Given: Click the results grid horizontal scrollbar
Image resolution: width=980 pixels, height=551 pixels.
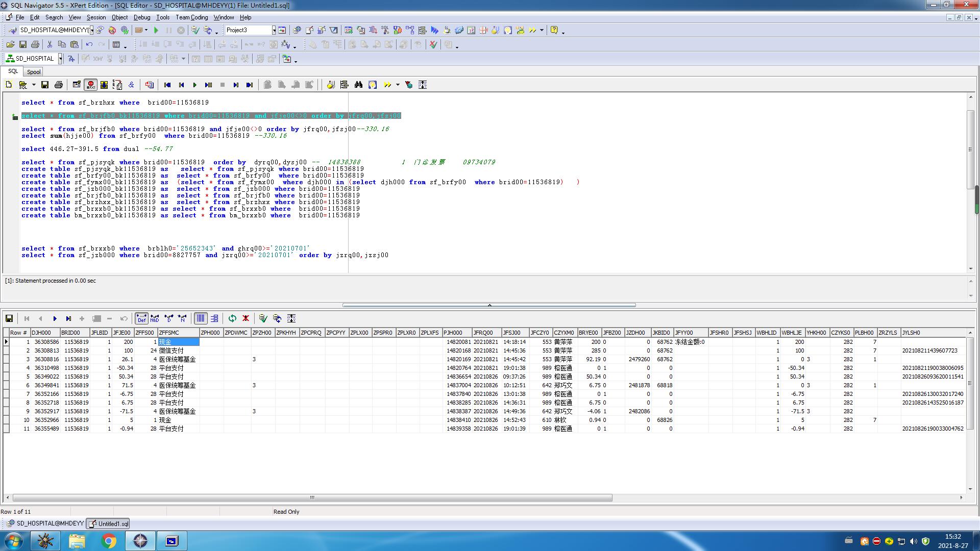Looking at the screenshot, I should pos(312,497).
